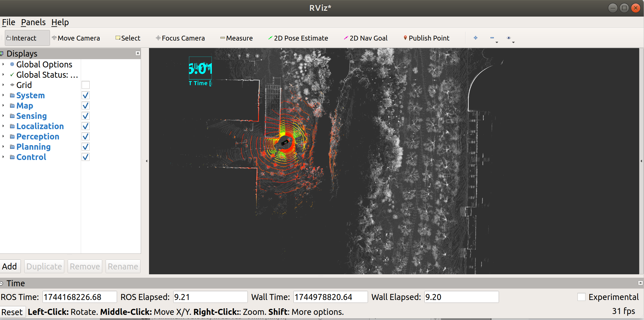This screenshot has width=644, height=320.
Task: Toggle the Experimental checkbox
Action: coord(581,297)
